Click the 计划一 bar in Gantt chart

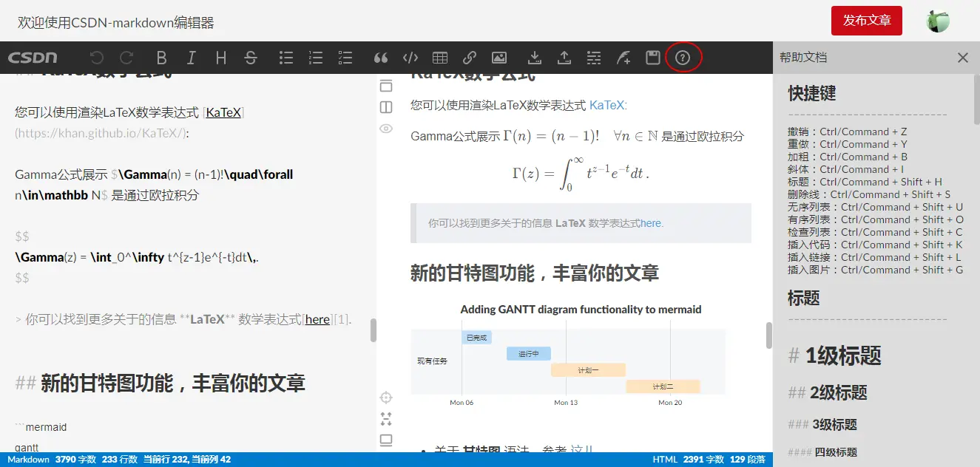pyautogui.click(x=588, y=369)
